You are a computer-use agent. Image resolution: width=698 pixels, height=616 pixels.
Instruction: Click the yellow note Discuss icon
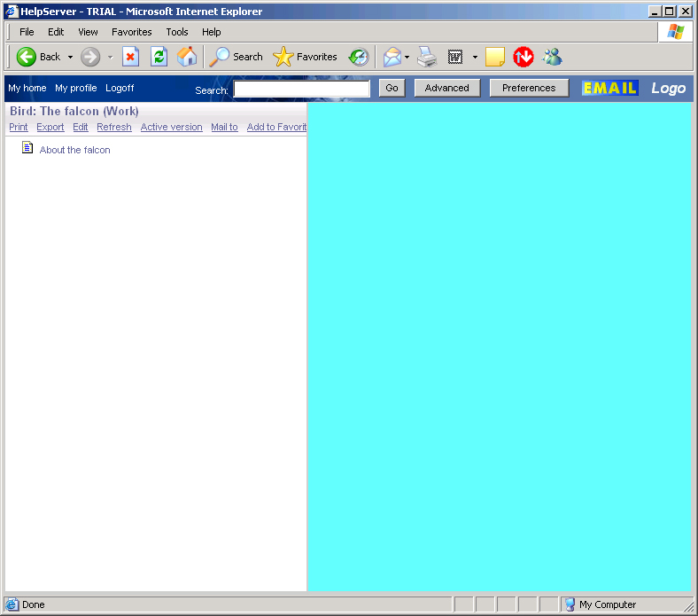[495, 57]
